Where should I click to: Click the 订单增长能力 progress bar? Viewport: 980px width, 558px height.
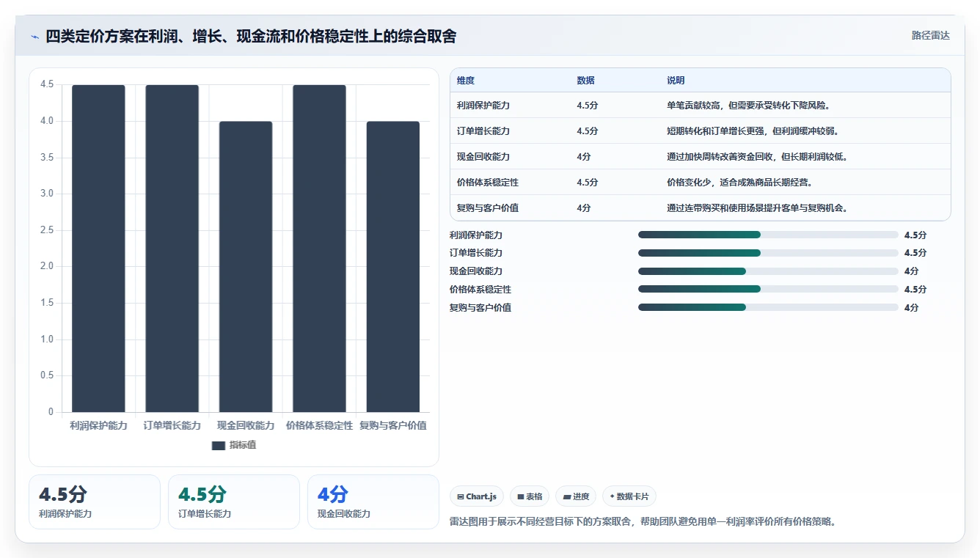pyautogui.click(x=768, y=253)
